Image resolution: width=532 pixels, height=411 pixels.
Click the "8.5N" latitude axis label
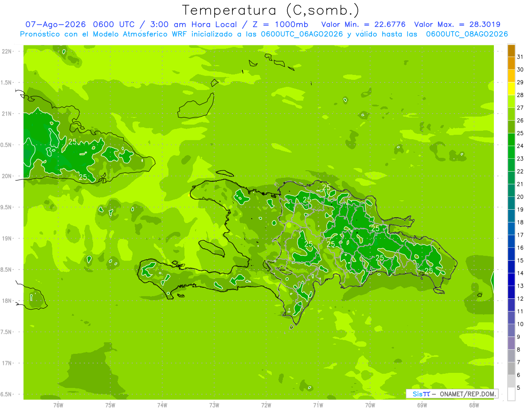click(6, 270)
